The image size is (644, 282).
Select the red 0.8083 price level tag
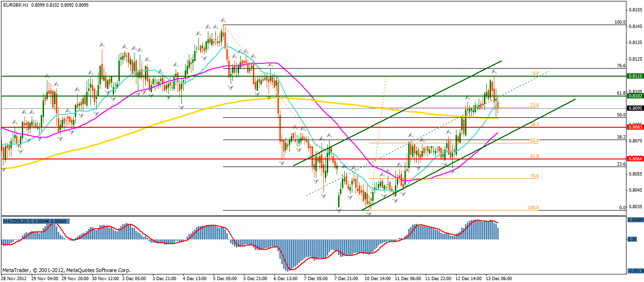(635, 128)
